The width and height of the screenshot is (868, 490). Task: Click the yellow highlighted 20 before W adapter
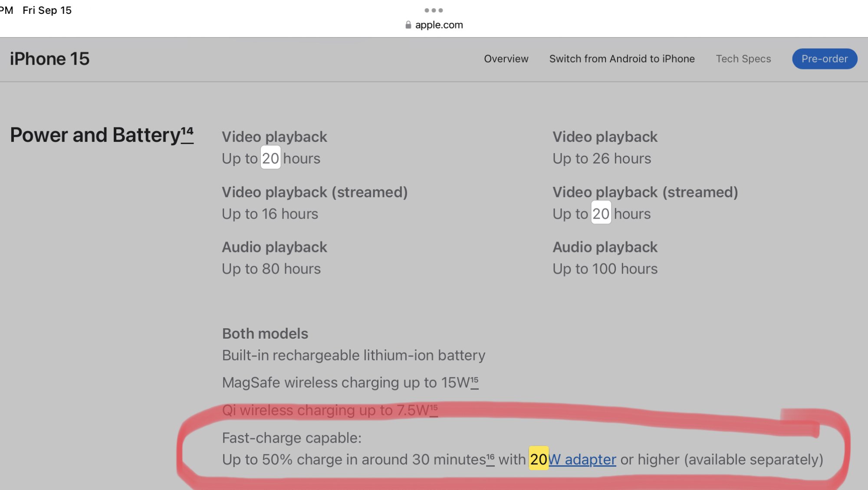click(539, 458)
